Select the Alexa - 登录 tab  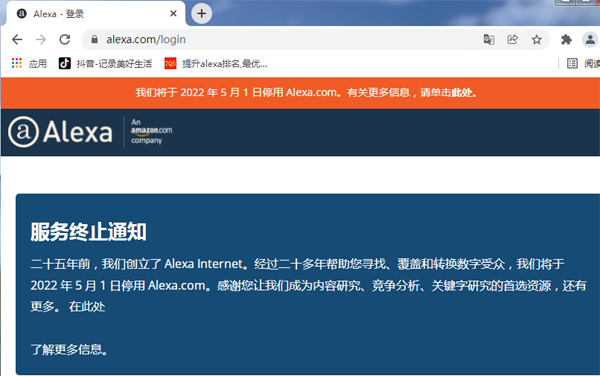pos(96,14)
